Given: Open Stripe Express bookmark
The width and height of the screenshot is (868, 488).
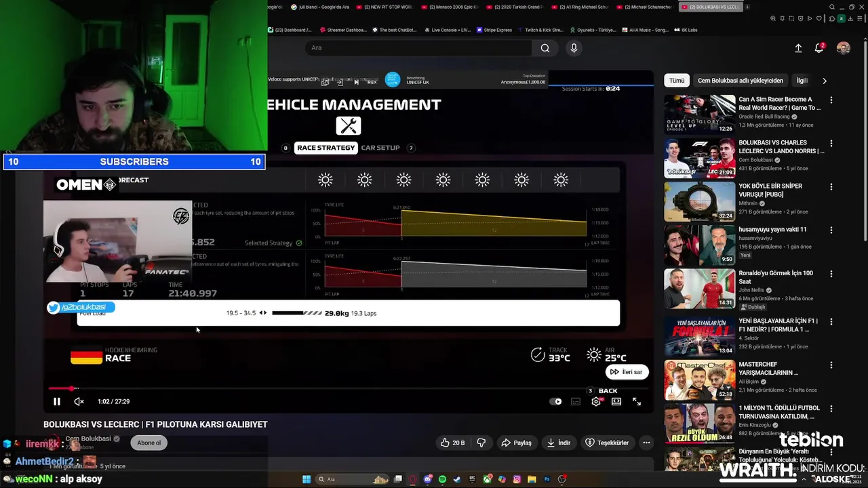Looking at the screenshot, I should pos(494,30).
